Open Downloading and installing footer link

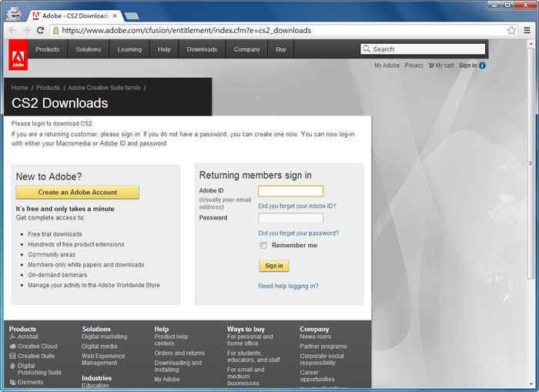pos(178,367)
